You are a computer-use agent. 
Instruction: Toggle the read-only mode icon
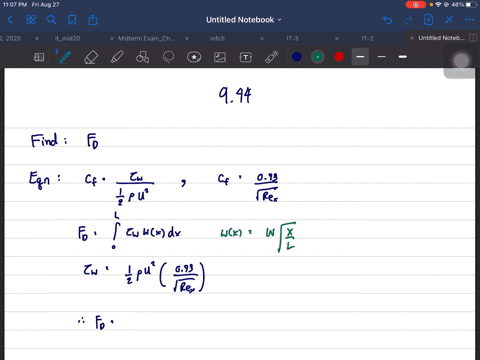click(39, 57)
